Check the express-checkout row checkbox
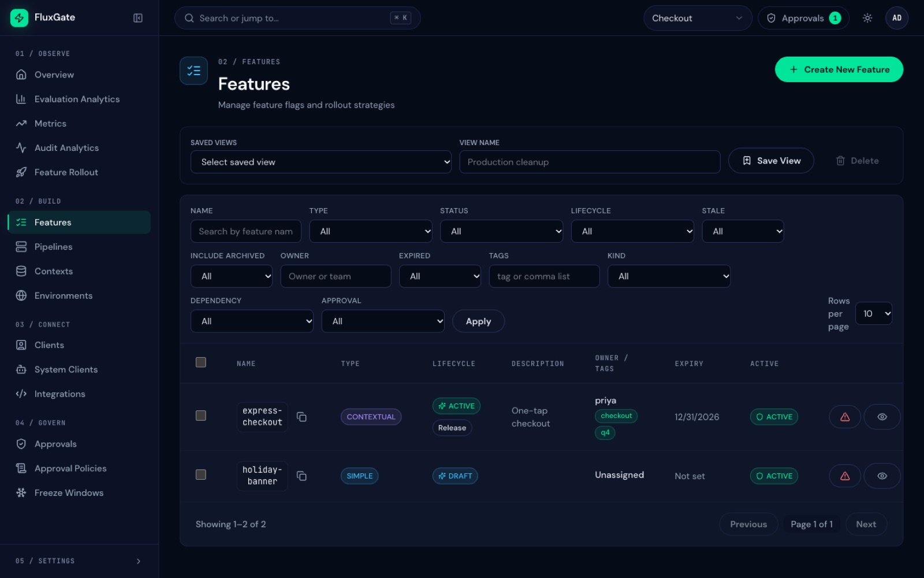Screen dimensions: 924x578 (x=201, y=416)
